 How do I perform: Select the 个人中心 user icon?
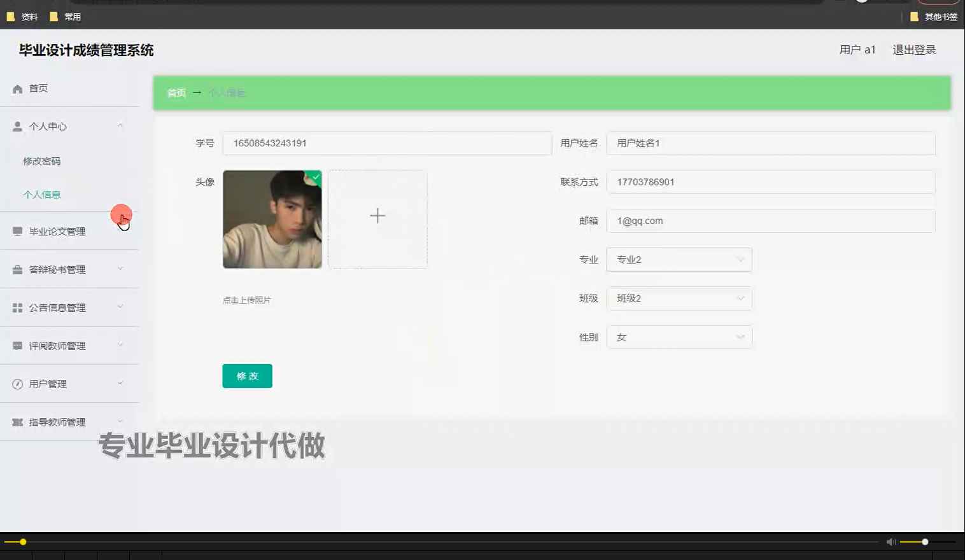(x=17, y=126)
